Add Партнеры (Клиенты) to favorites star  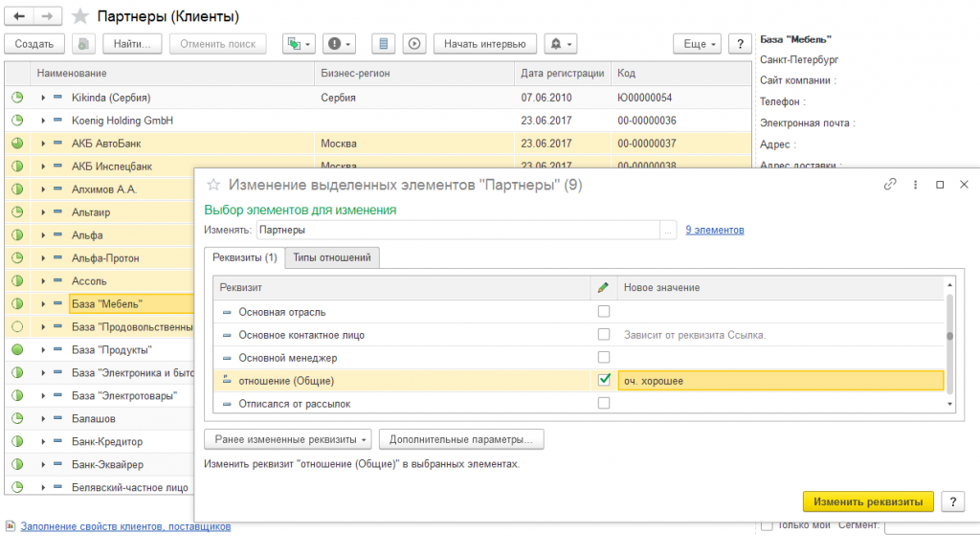click(x=80, y=16)
